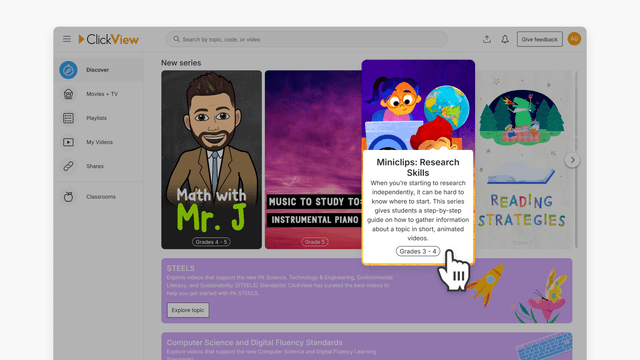Click Computer Science and Digital Fluency heading
Screen dimensions: 640x360
254,342
